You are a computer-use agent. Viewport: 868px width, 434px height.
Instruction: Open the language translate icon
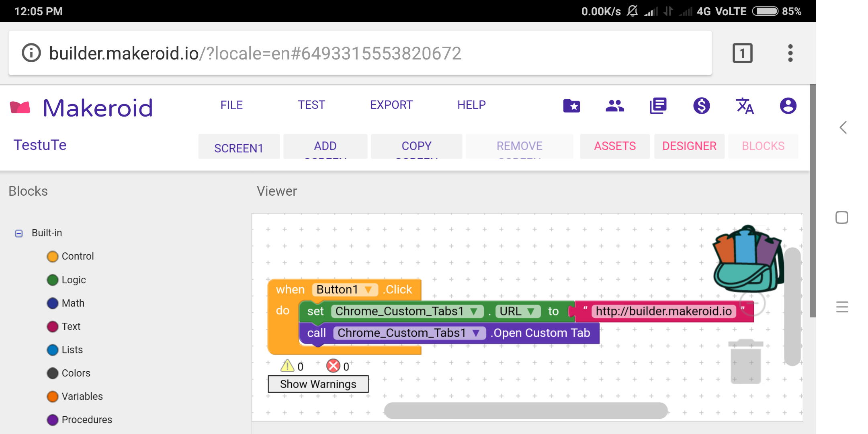coord(745,106)
